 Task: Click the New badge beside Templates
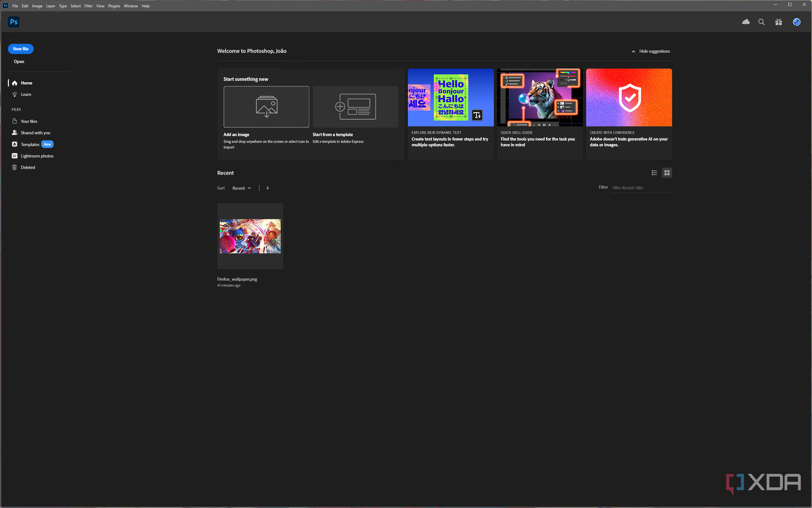[x=48, y=144]
